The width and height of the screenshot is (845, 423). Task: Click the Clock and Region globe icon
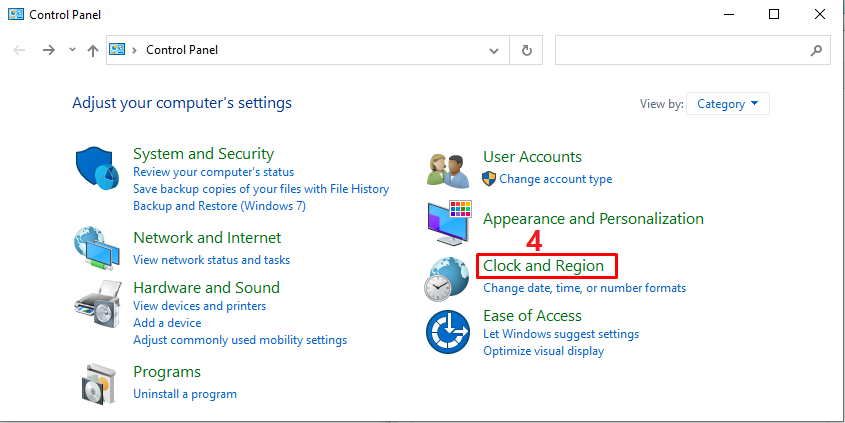[447, 278]
